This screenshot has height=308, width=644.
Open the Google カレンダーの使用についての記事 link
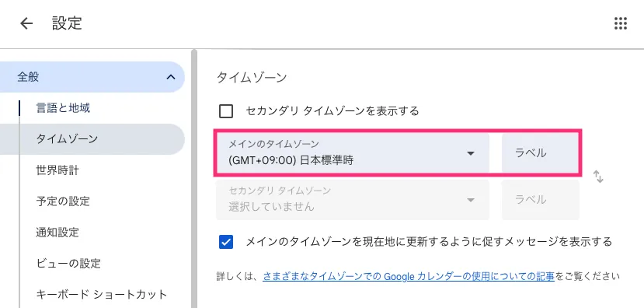pos(409,276)
